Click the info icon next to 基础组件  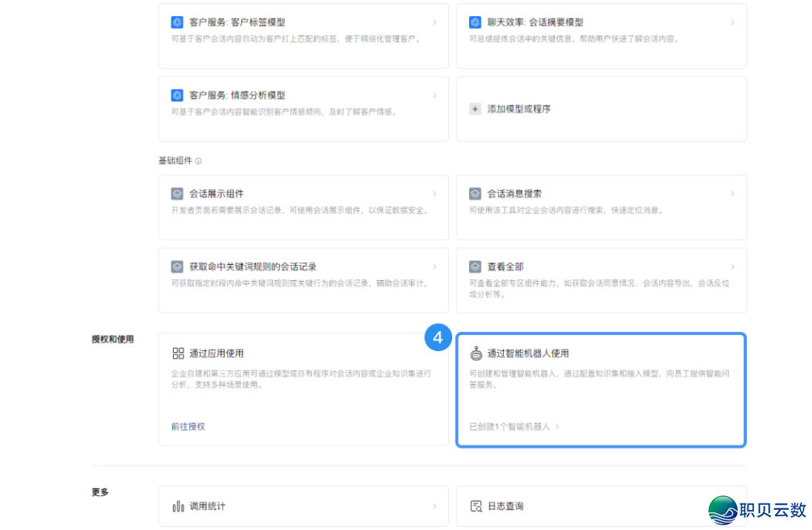pos(198,161)
